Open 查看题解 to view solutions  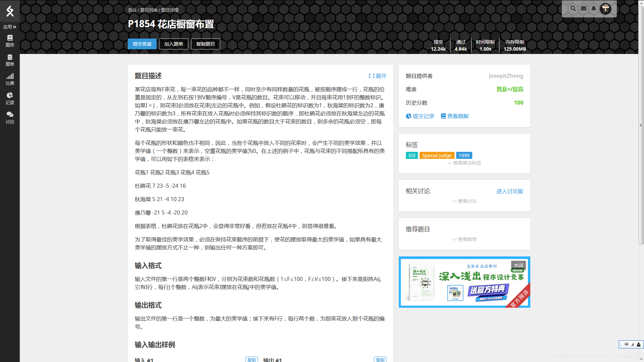coord(454,116)
